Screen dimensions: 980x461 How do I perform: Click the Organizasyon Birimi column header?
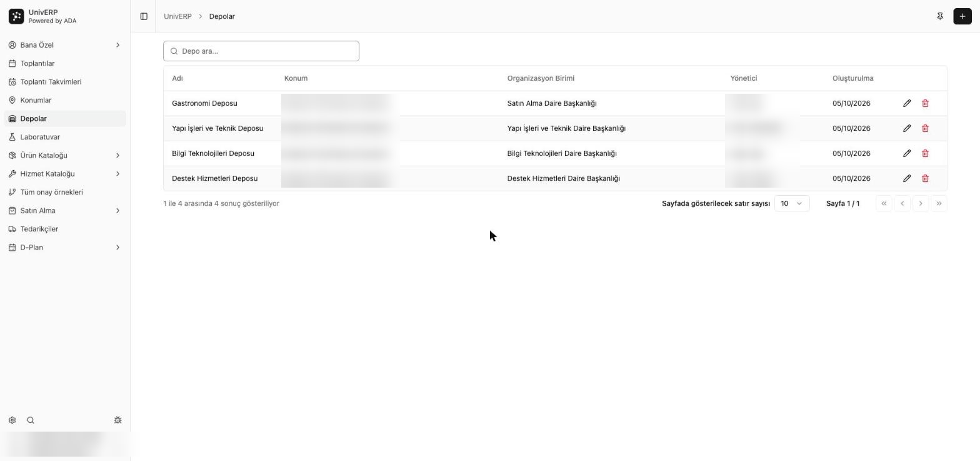541,78
